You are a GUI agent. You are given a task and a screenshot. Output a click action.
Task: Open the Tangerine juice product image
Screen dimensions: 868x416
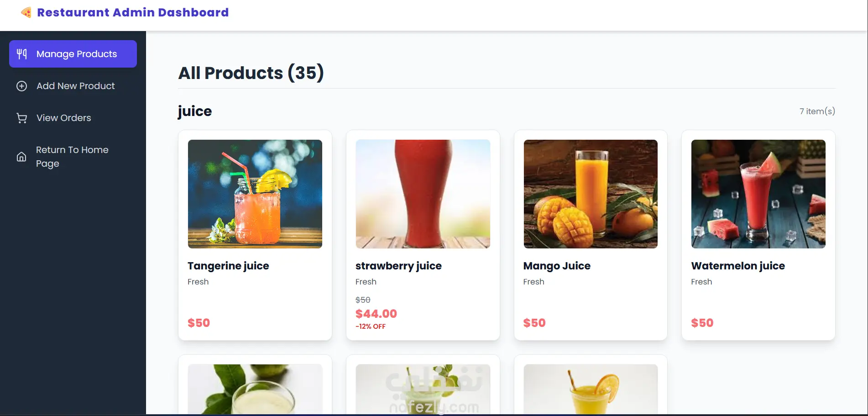(x=255, y=194)
